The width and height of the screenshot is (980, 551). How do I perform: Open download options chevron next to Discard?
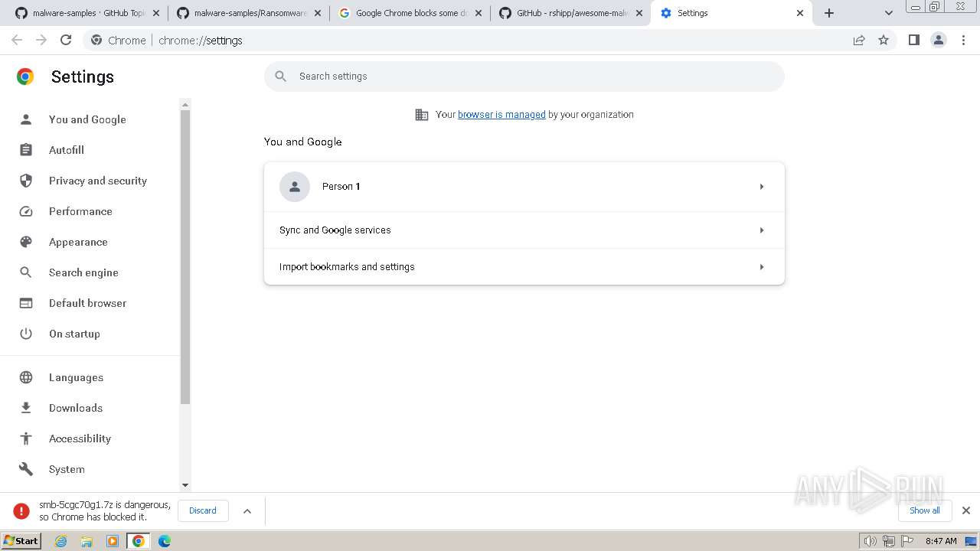click(x=247, y=510)
